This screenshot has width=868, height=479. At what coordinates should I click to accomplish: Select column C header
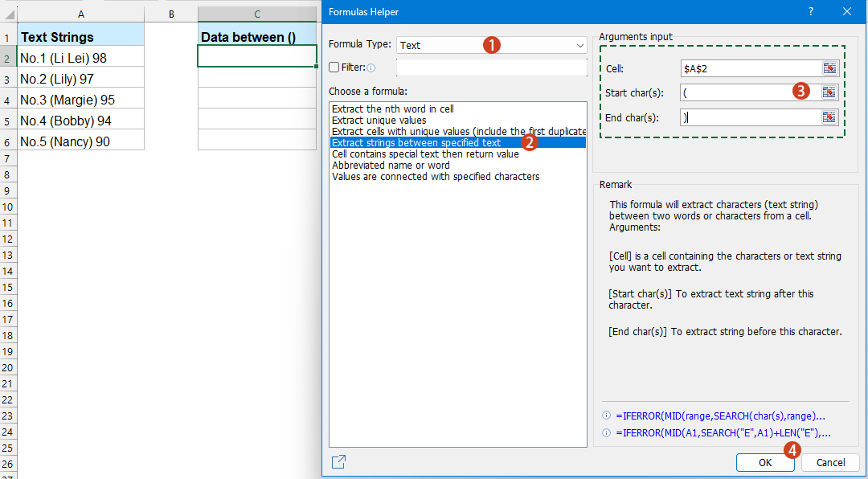pos(256,14)
